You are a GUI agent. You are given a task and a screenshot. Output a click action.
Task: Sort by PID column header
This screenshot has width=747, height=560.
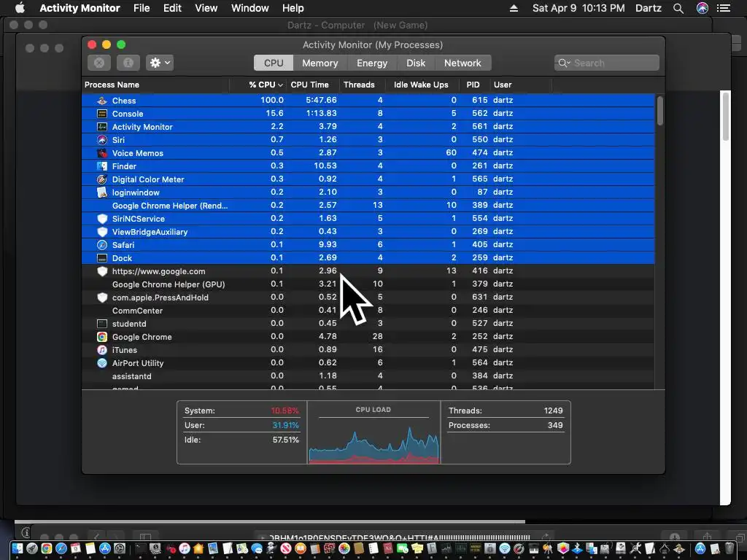coord(473,85)
